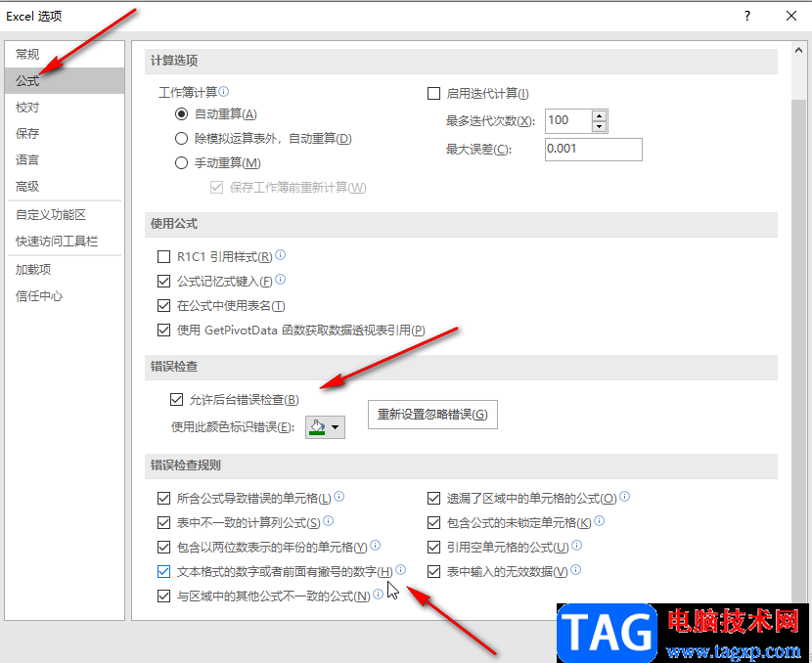Uncheck 文本格式的数字或者前面有撇号的数字 rule

pyautogui.click(x=163, y=571)
